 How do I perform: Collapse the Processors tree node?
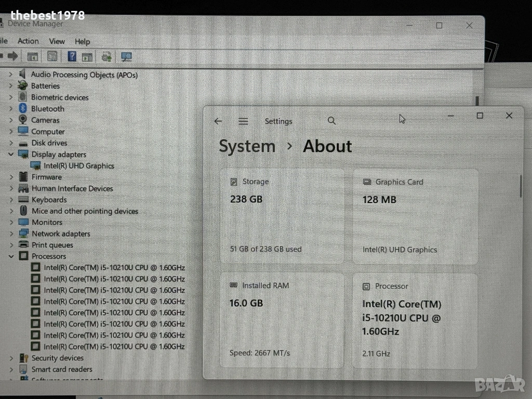(x=11, y=256)
